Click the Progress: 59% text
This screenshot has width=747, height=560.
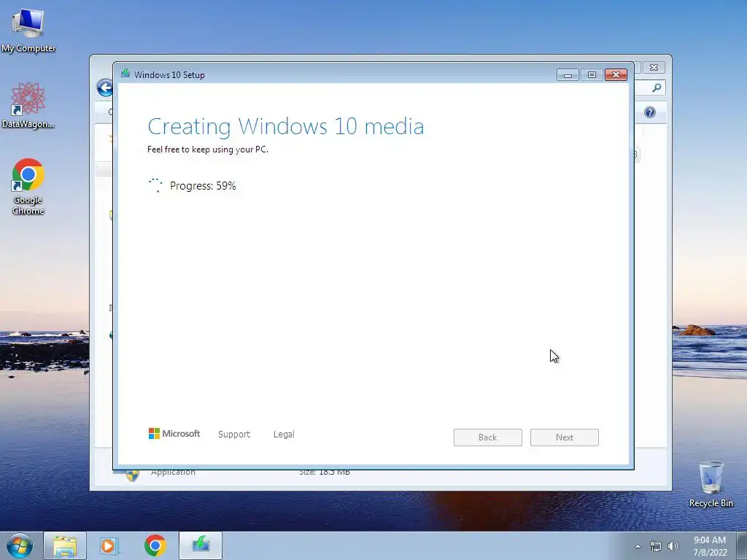[x=203, y=186]
